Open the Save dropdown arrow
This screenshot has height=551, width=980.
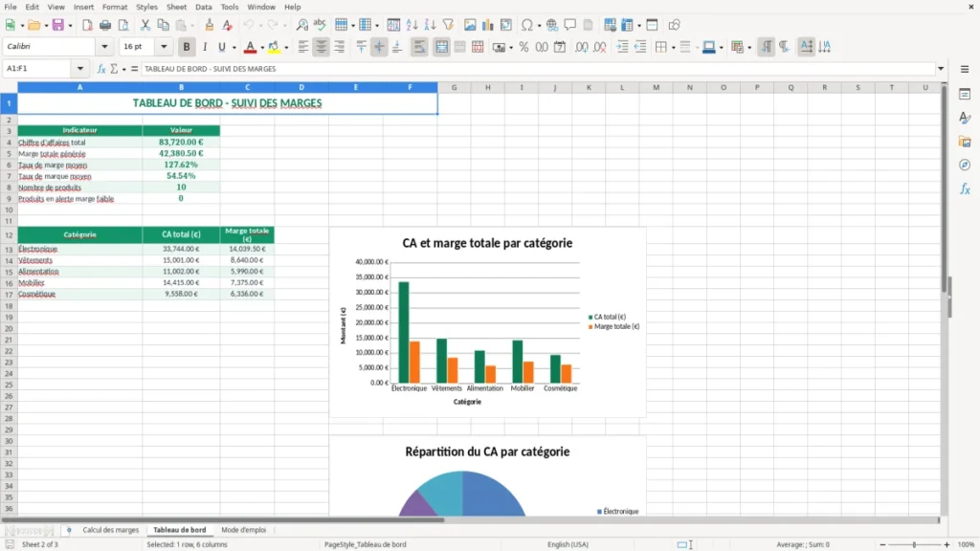click(x=70, y=26)
